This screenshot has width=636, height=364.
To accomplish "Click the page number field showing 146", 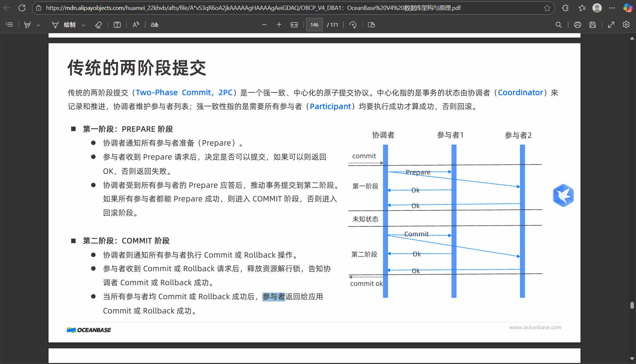I will point(315,25).
